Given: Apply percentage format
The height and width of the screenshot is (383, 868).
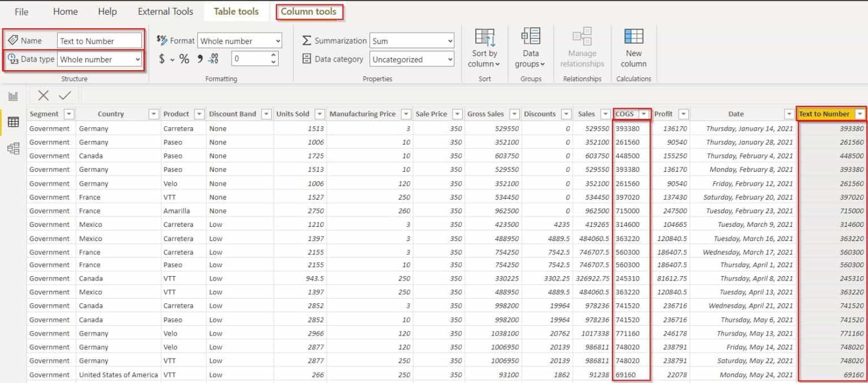Looking at the screenshot, I should [x=184, y=59].
